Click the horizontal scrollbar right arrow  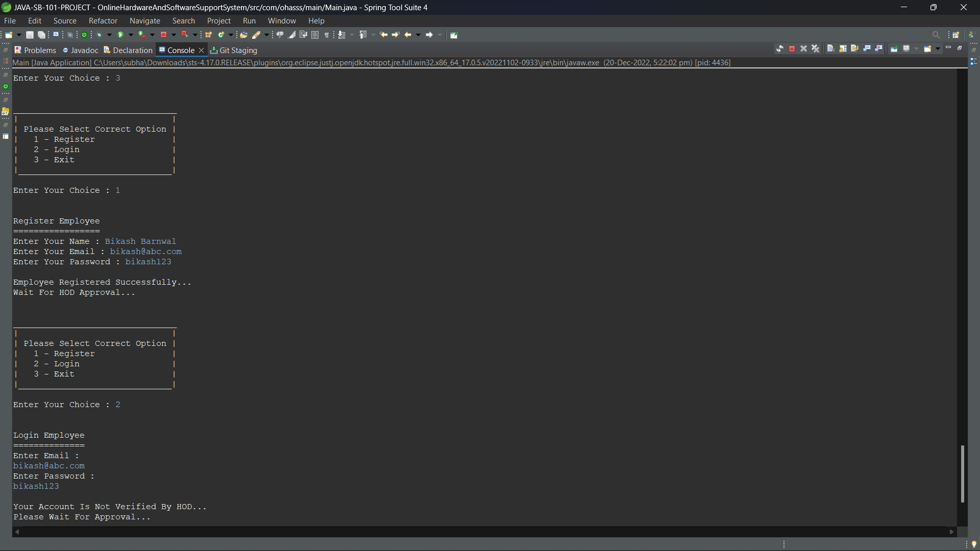click(x=951, y=532)
